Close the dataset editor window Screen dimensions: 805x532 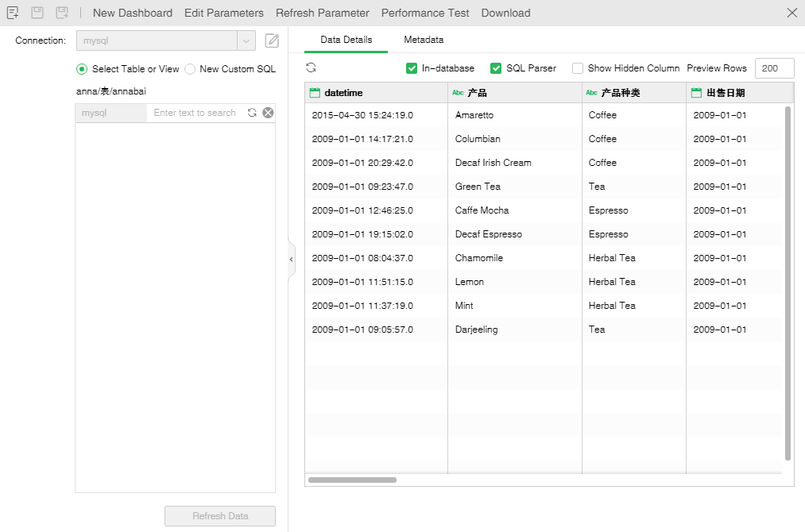coord(792,13)
